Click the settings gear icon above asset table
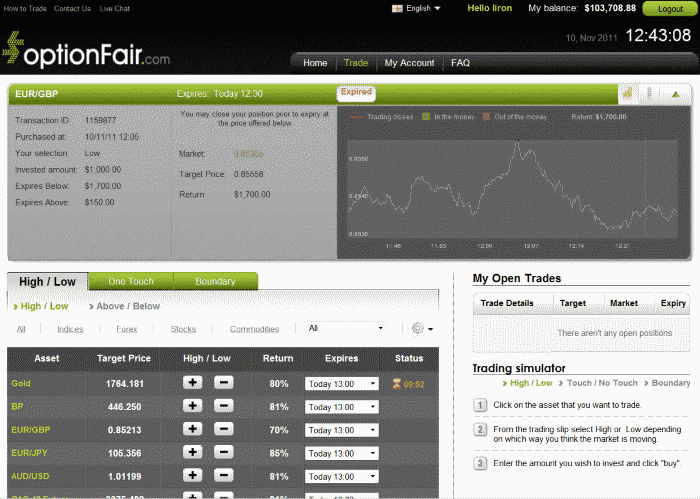Screen dimensions: 700x499 419,328
